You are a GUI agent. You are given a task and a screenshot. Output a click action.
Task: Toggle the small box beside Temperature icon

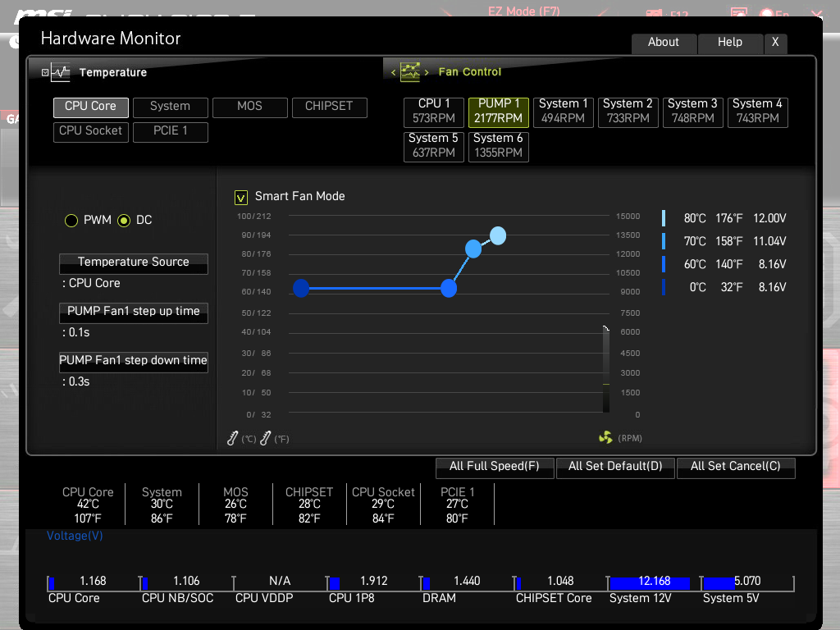point(45,72)
